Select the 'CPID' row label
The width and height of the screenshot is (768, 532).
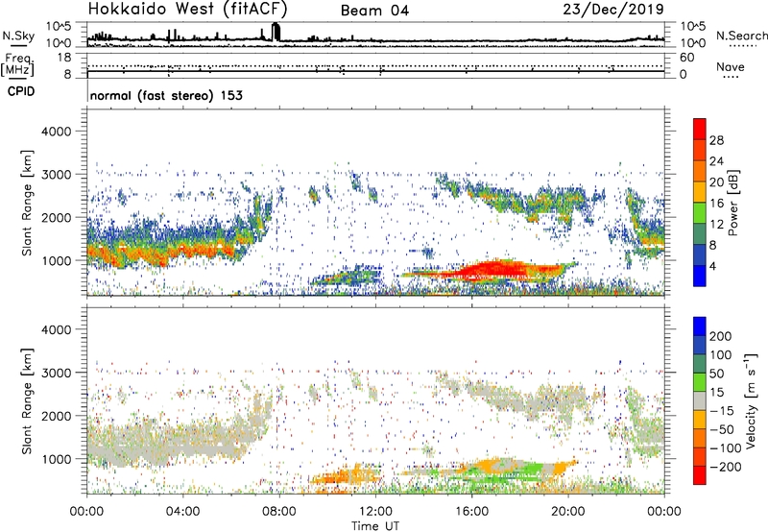(21, 91)
